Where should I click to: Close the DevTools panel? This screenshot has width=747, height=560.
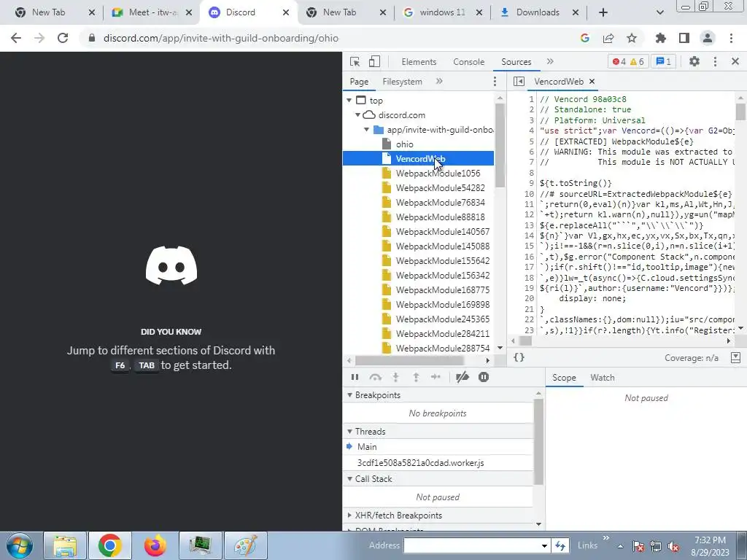pyautogui.click(x=735, y=61)
